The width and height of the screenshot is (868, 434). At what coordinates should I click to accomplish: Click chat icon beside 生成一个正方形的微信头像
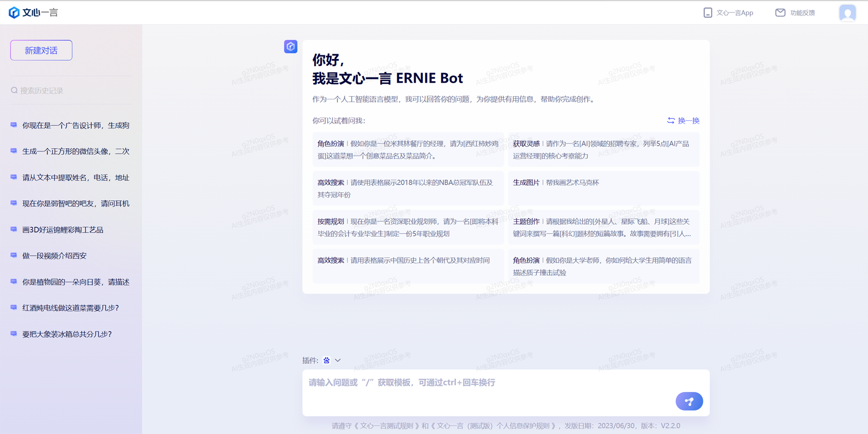[x=14, y=151]
